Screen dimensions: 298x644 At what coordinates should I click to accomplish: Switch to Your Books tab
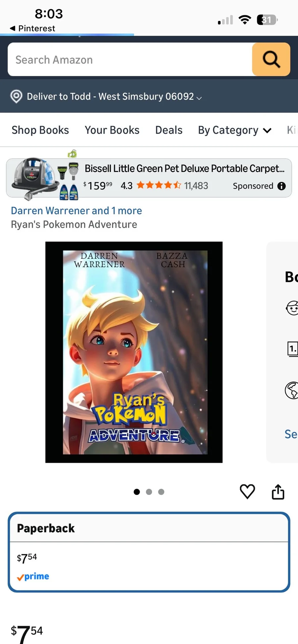pyautogui.click(x=112, y=130)
